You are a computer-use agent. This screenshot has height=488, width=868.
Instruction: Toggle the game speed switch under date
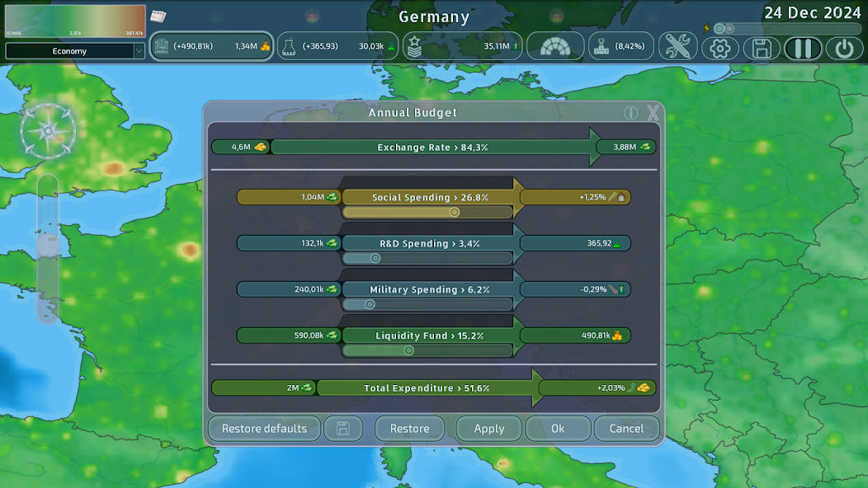(724, 29)
